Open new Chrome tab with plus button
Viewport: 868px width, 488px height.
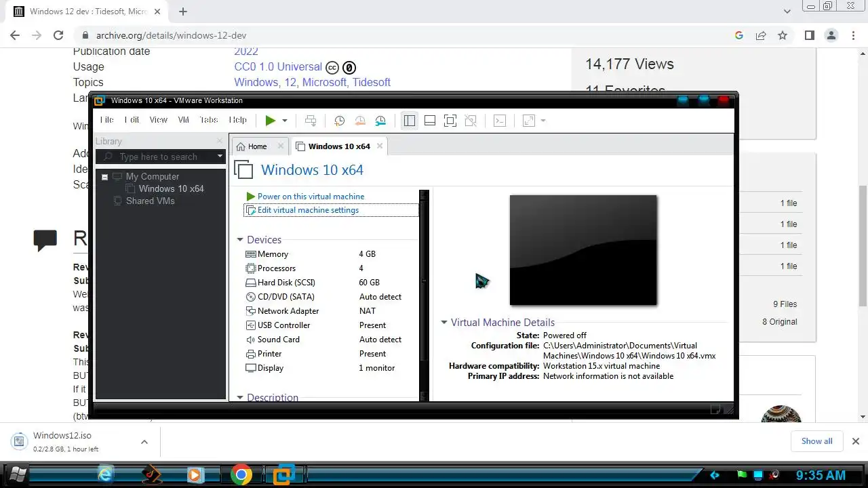click(183, 12)
